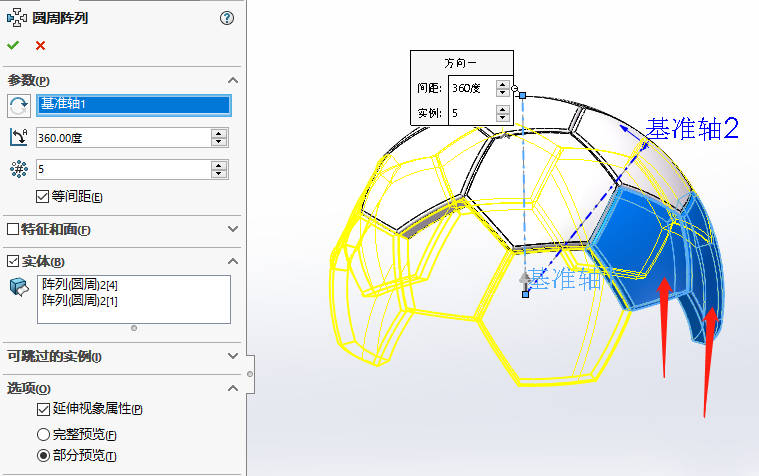The image size is (759, 476).
Task: Click the instance count icon next to 5
Action: (x=18, y=170)
